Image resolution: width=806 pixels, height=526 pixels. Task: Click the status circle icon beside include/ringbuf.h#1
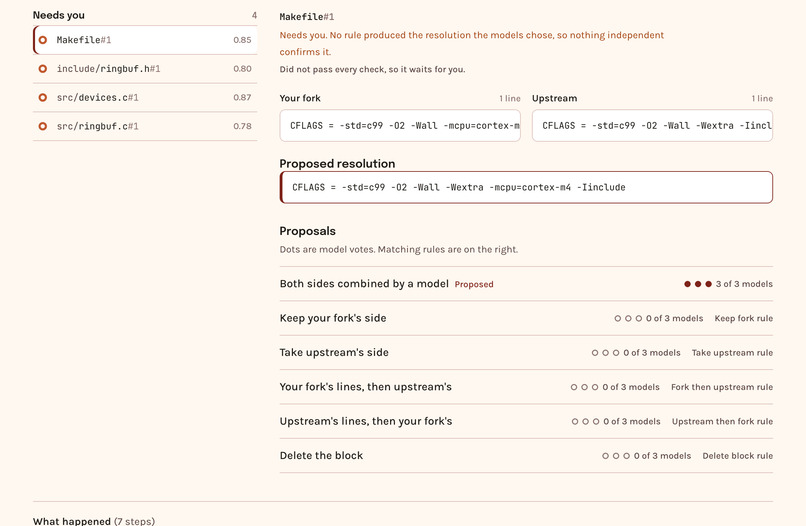pyautogui.click(x=43, y=68)
